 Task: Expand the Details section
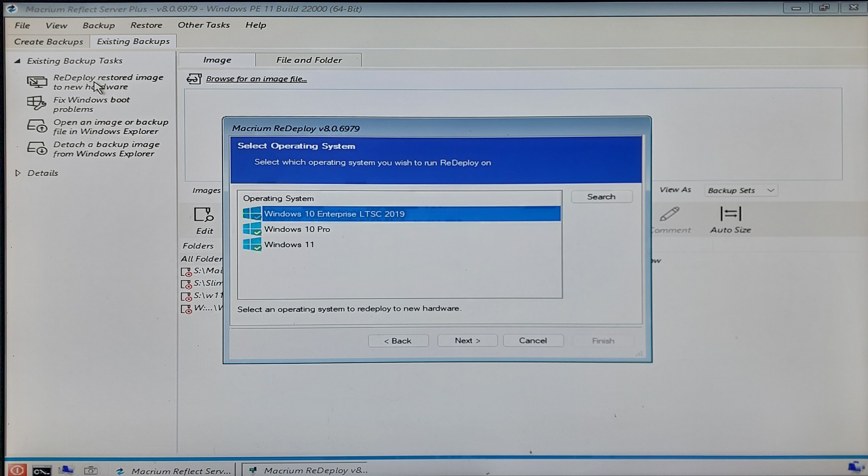(18, 173)
